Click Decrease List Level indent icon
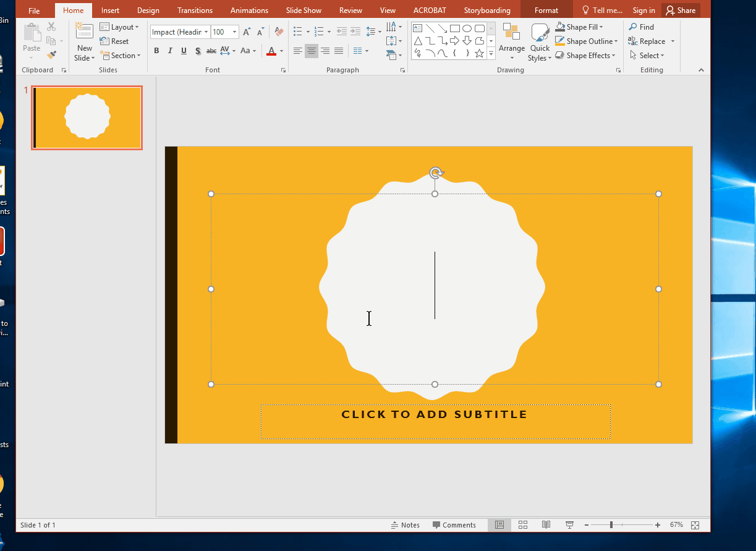 [341, 31]
